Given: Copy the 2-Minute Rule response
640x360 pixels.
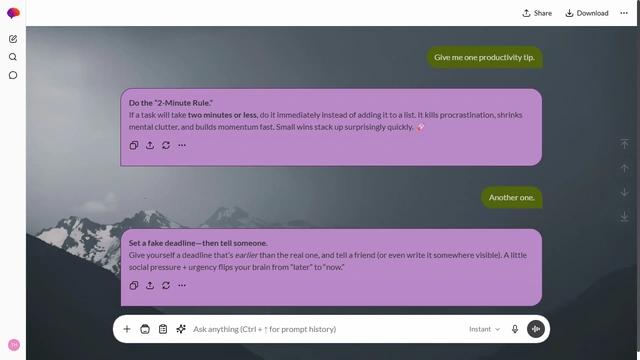Looking at the screenshot, I should click(134, 145).
